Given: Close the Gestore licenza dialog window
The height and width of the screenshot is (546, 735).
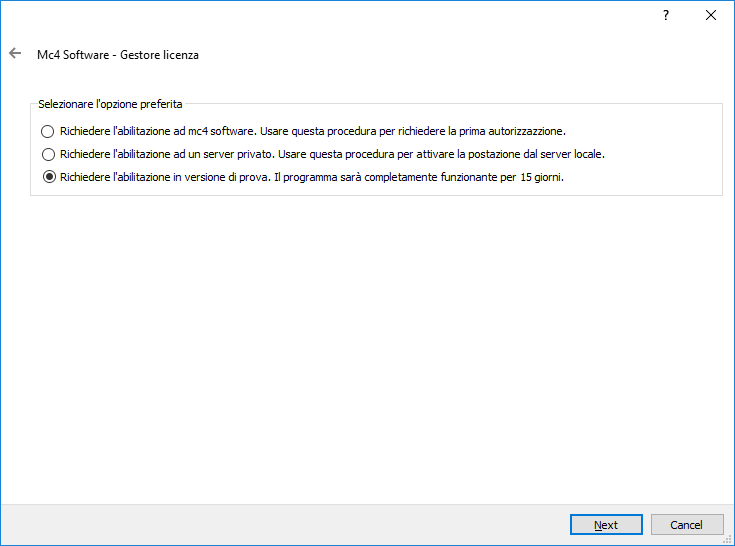Looking at the screenshot, I should (x=711, y=16).
